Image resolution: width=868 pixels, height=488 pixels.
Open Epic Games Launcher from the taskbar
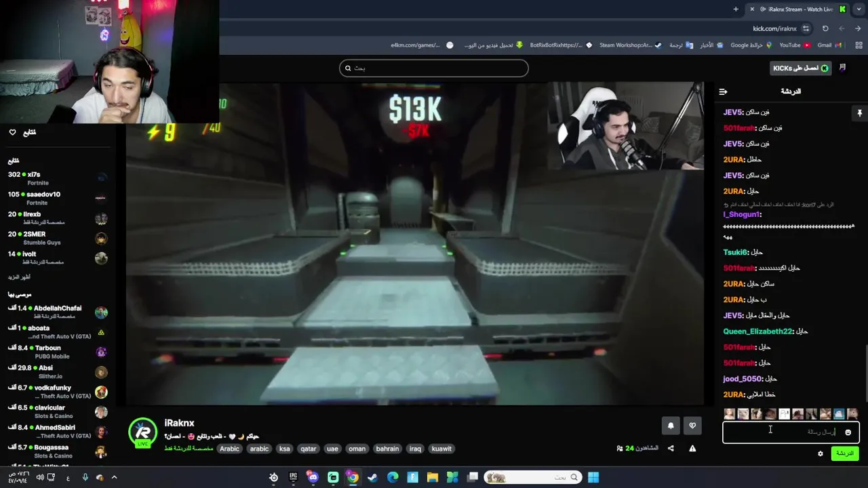point(293,477)
